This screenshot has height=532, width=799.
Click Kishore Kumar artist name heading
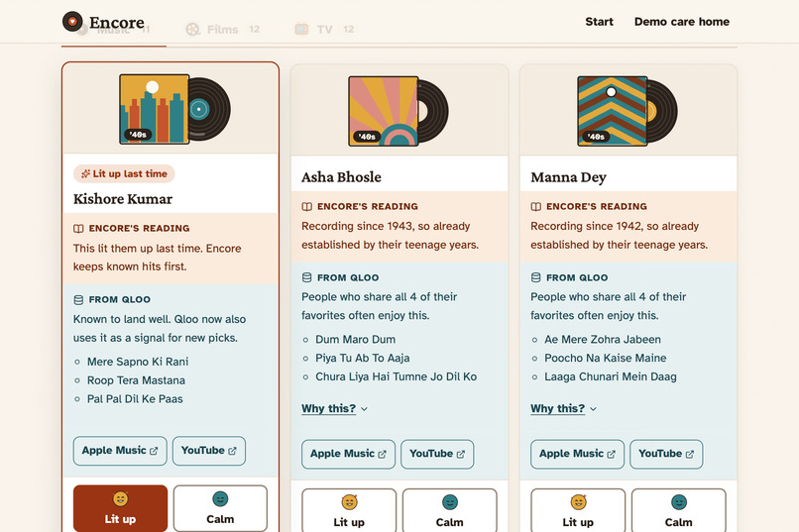coord(123,199)
